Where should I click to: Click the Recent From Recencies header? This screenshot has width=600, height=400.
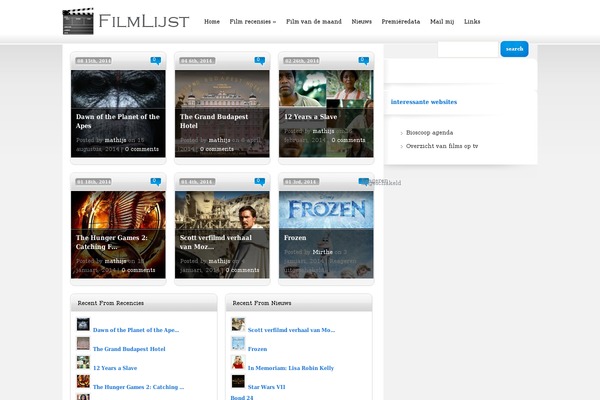pyautogui.click(x=111, y=303)
